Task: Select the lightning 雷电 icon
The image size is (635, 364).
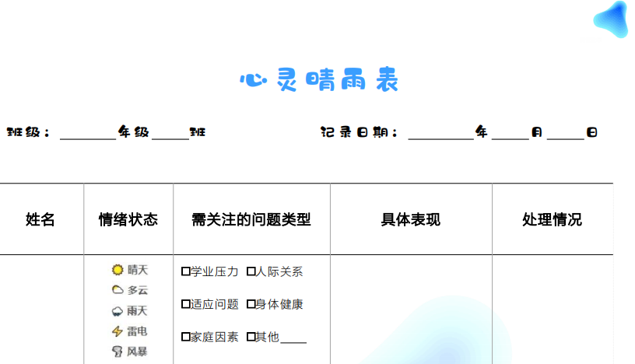Action: pyautogui.click(x=118, y=331)
